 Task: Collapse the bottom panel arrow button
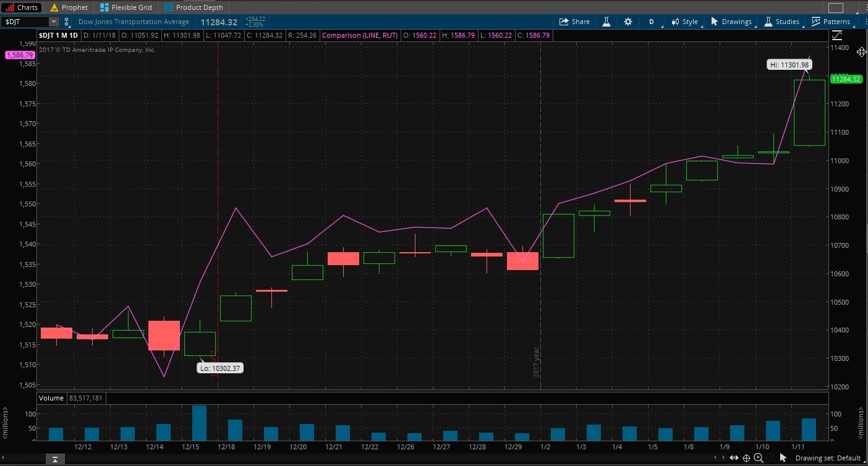tap(55, 459)
